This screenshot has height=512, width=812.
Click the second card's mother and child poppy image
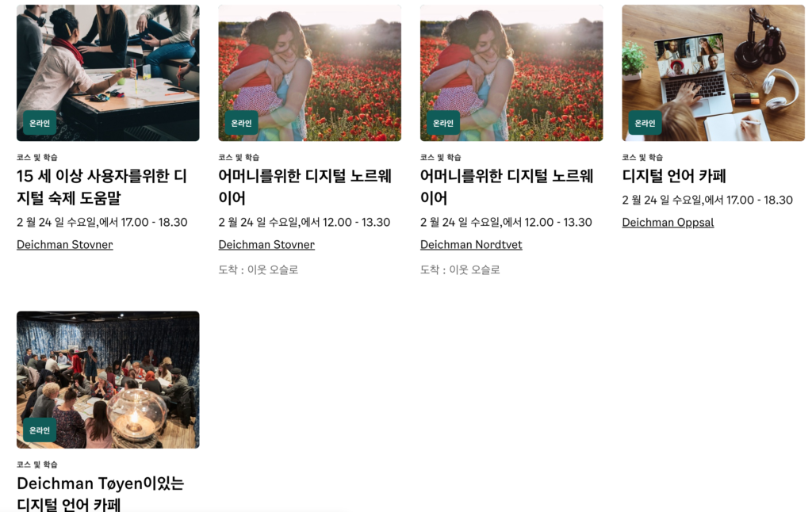click(x=310, y=73)
